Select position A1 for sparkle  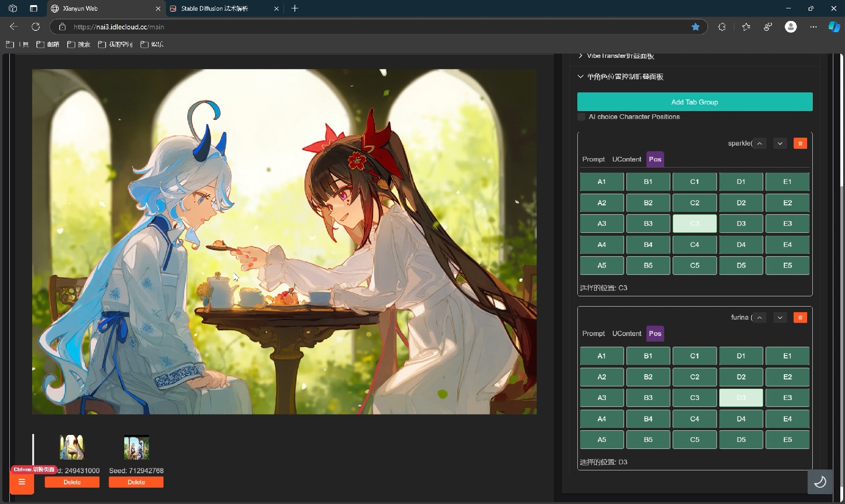[x=602, y=182]
